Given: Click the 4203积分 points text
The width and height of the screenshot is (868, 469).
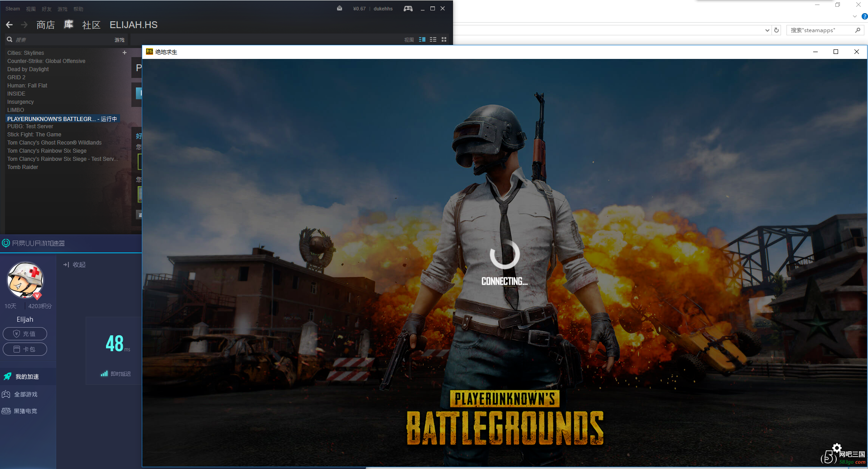Looking at the screenshot, I should (x=40, y=306).
